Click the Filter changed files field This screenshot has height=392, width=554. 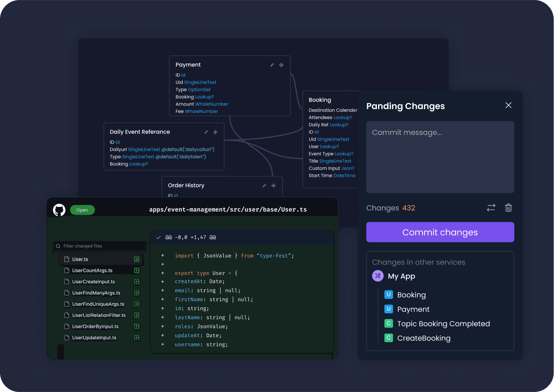[100, 246]
